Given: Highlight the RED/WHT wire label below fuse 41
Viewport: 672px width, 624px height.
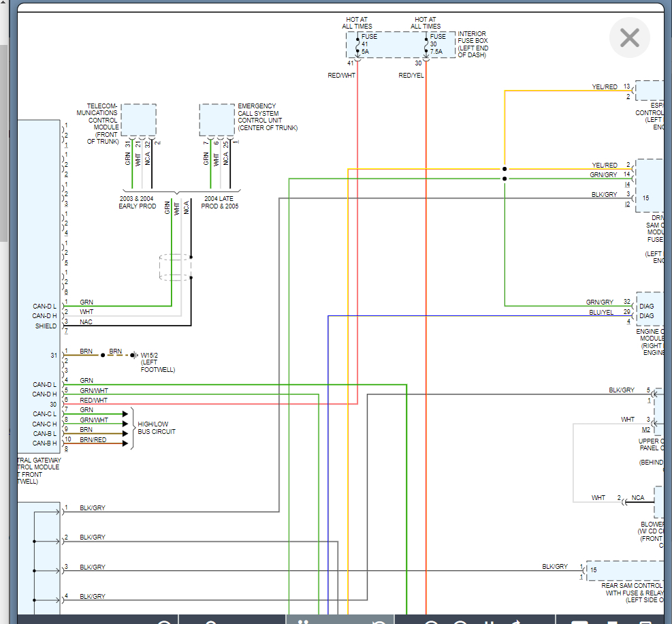Looking at the screenshot, I should point(341,76).
